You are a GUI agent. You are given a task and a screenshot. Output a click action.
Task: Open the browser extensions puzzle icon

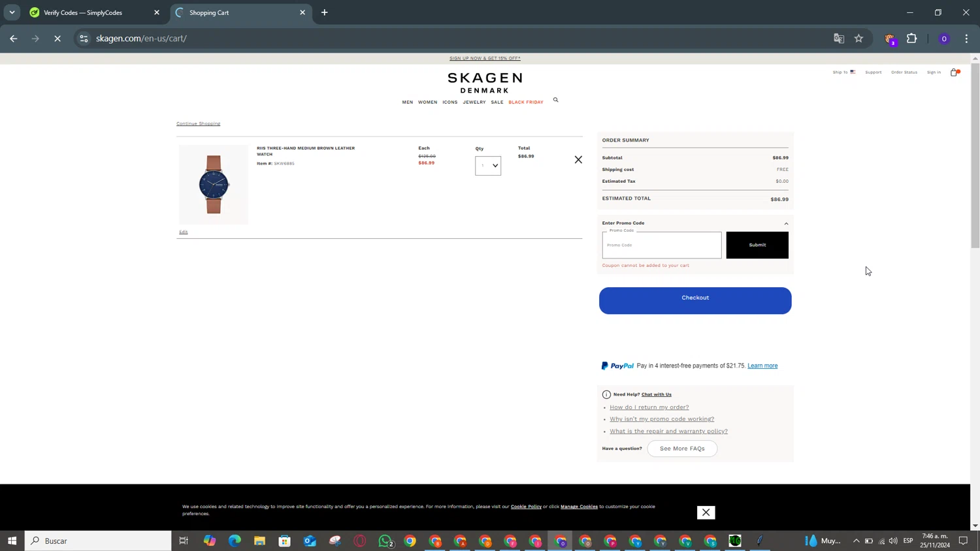[x=912, y=39]
